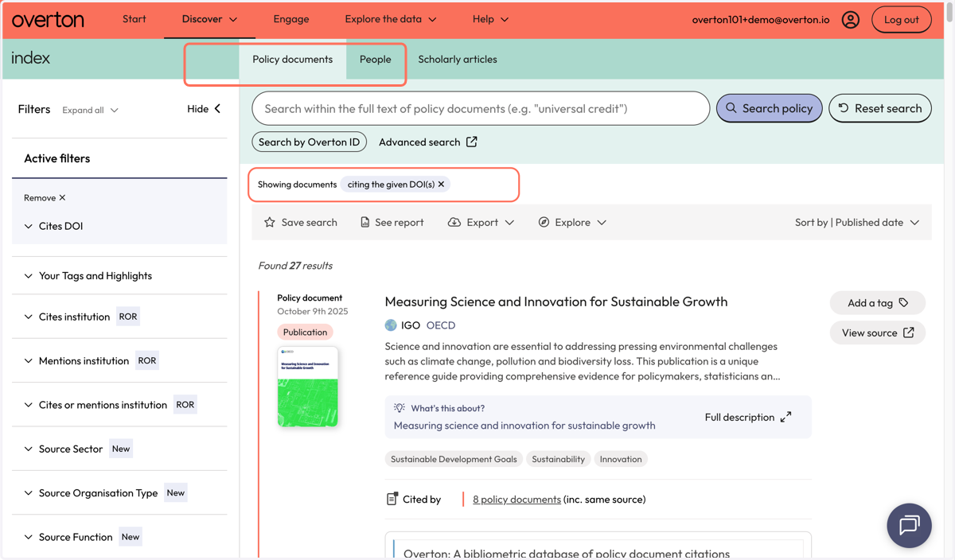This screenshot has height=560, width=955.
Task: Click the overton101+demo@overton.io account text
Action: click(x=761, y=20)
